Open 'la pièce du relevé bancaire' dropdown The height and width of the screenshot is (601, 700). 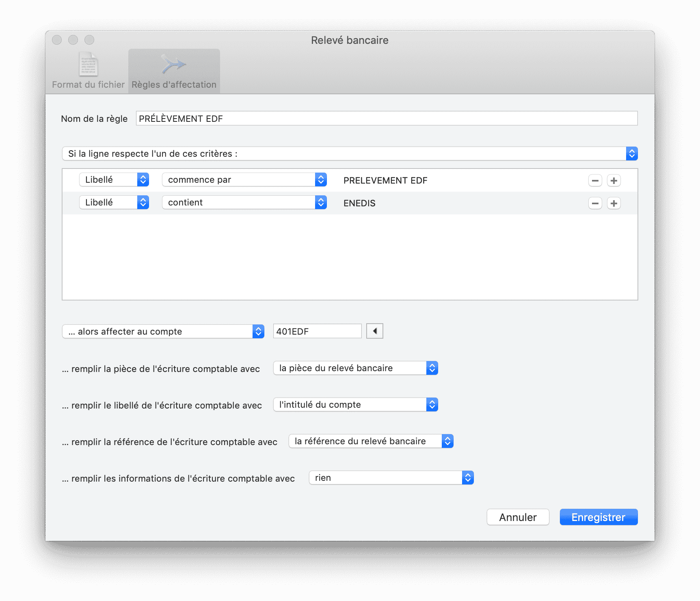tap(356, 368)
